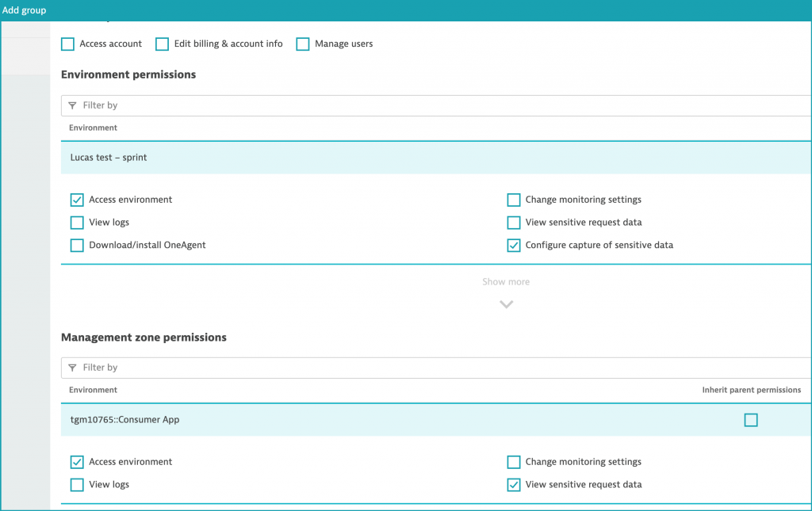Screen dimensions: 812x511
Task: Click the filter funnel icon in Environment permissions
Action: click(x=72, y=105)
